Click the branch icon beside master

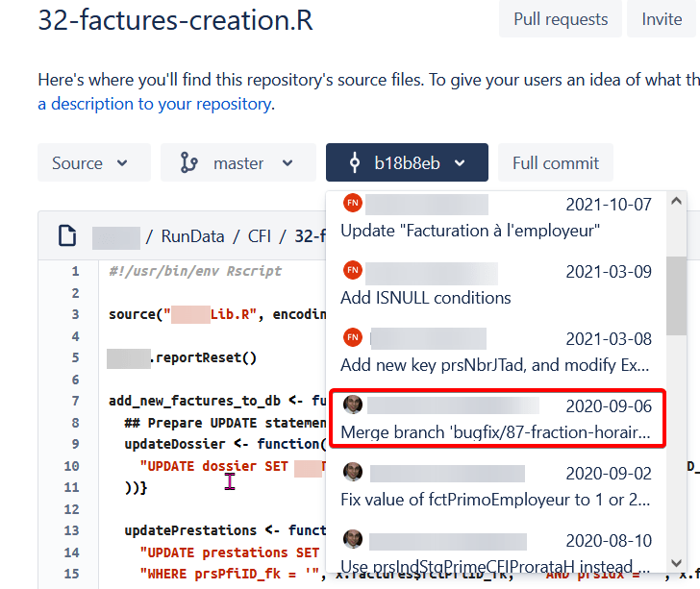point(188,162)
